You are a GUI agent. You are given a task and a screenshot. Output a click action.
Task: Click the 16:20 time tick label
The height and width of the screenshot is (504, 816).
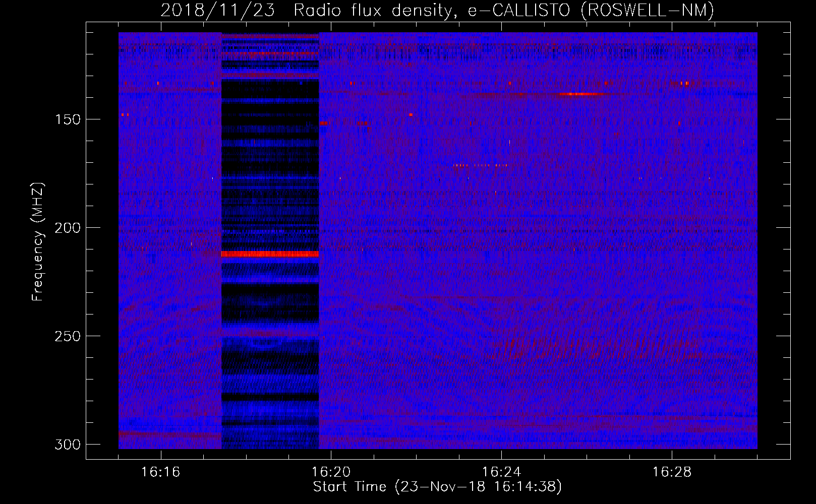tap(331, 472)
